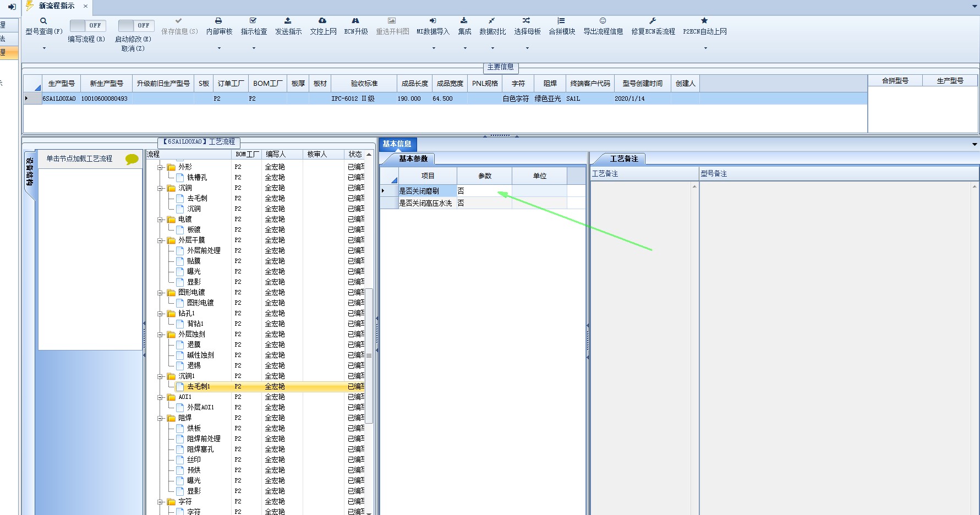Click the page icon beside 外层AOI1

point(180,407)
